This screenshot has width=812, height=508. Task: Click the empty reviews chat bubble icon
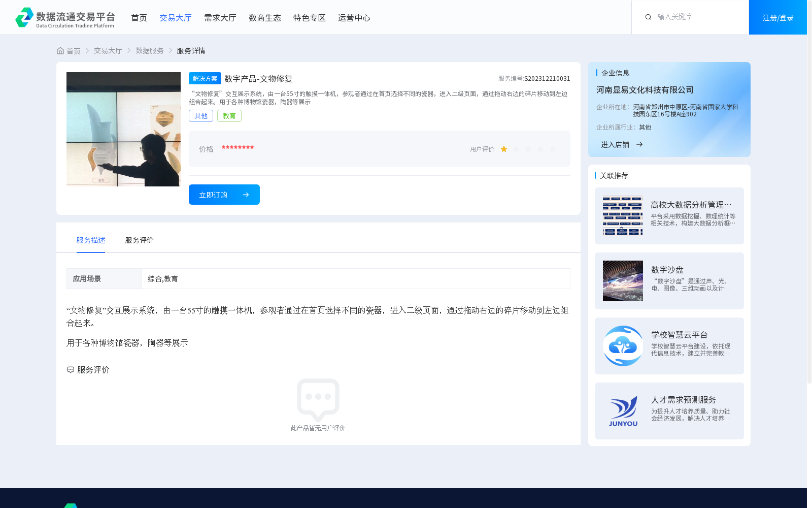pos(318,400)
